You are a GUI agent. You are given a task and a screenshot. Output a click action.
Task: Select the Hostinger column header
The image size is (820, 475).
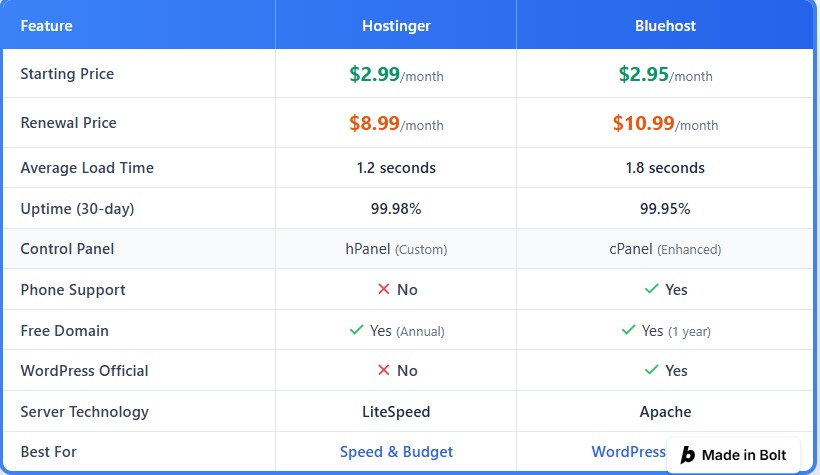click(396, 26)
